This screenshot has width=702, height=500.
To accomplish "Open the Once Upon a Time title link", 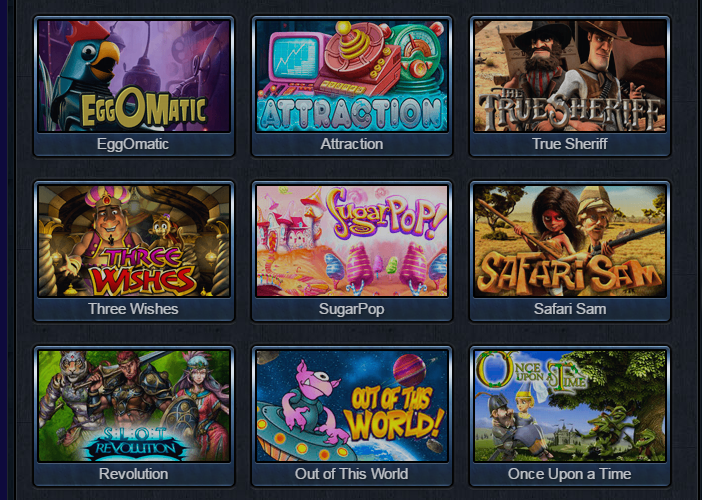I will 569,474.
